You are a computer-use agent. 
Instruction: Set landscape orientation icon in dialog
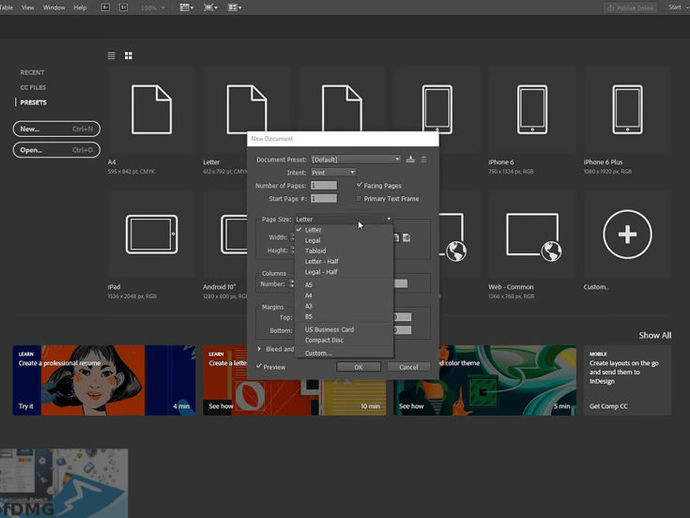tap(407, 238)
